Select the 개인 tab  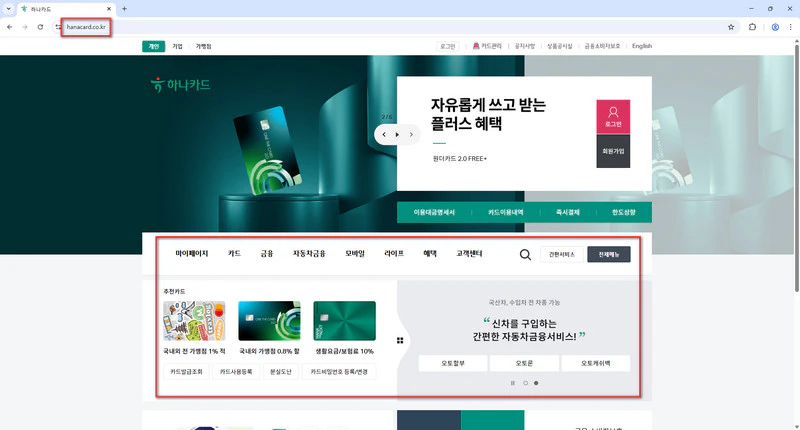point(154,46)
